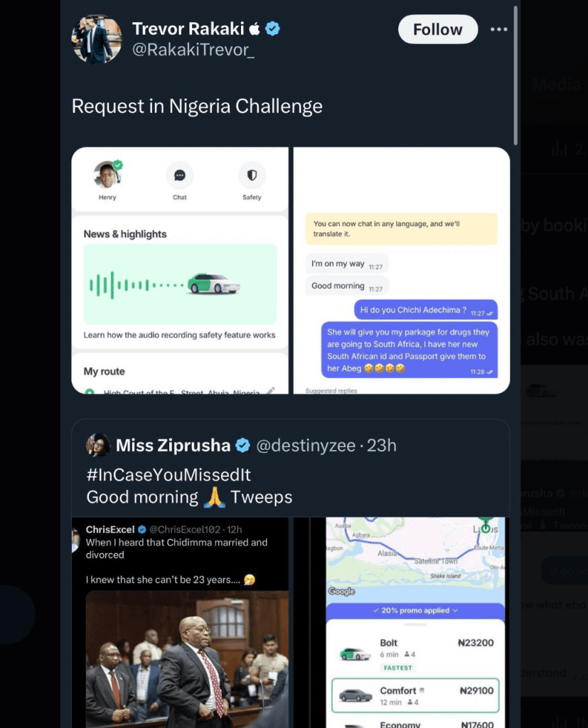This screenshot has width=588, height=728.
Task: Tap the Chat icon in ride screenshot
Action: 180,175
